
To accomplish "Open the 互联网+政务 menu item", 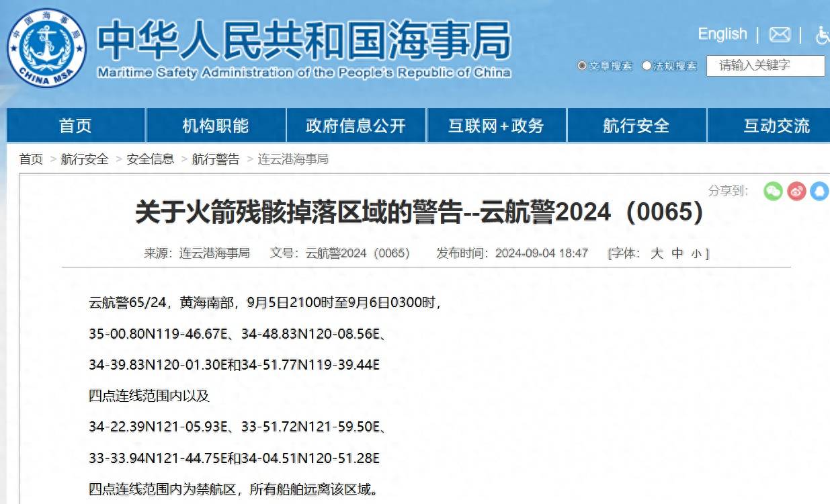I will tap(496, 126).
